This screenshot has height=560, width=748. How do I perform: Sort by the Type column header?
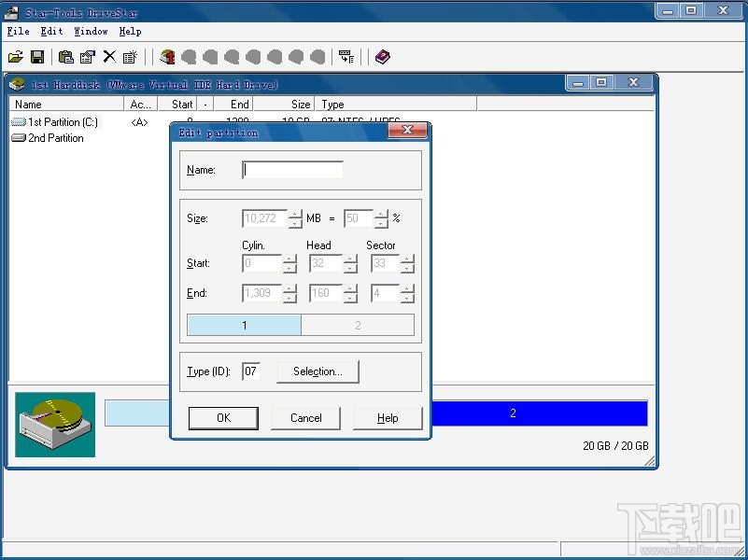coord(396,104)
